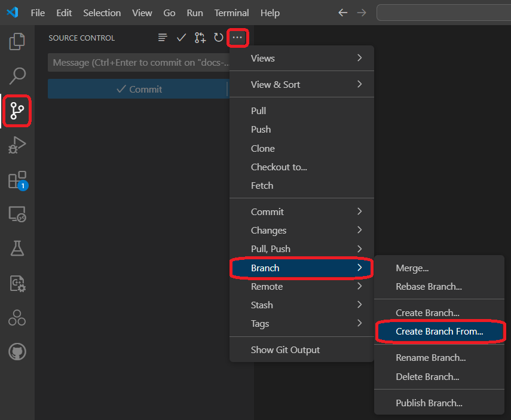Choose Publish Branch... from Branch submenu

[x=429, y=403]
